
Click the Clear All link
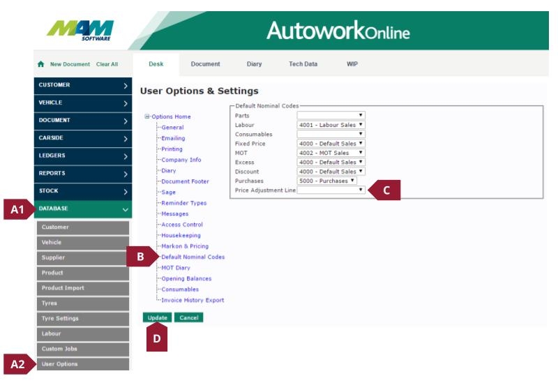[x=107, y=64]
